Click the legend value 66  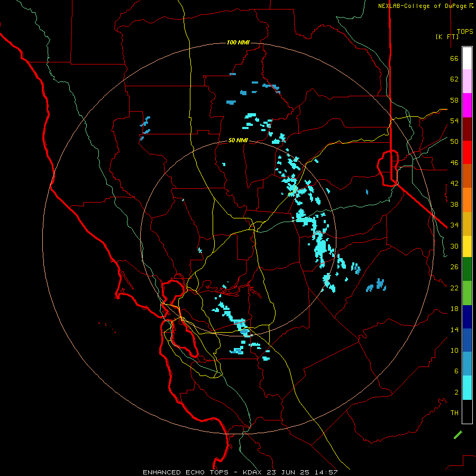pos(454,58)
